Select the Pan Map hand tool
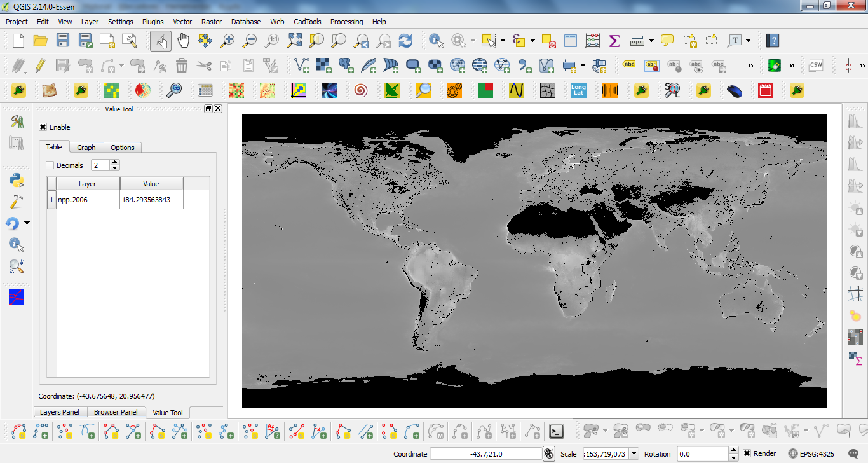Viewport: 868px width, 463px height. point(183,41)
